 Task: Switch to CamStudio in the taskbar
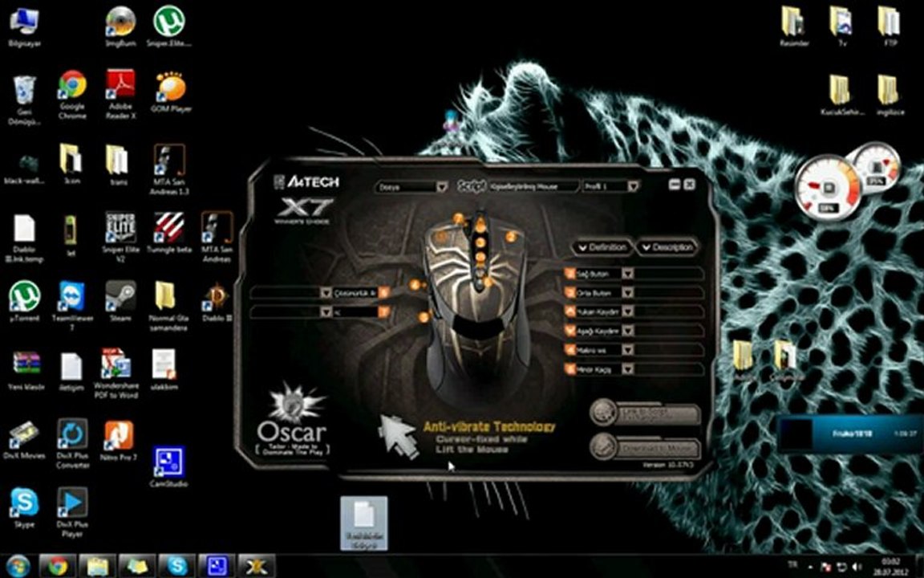point(217,566)
